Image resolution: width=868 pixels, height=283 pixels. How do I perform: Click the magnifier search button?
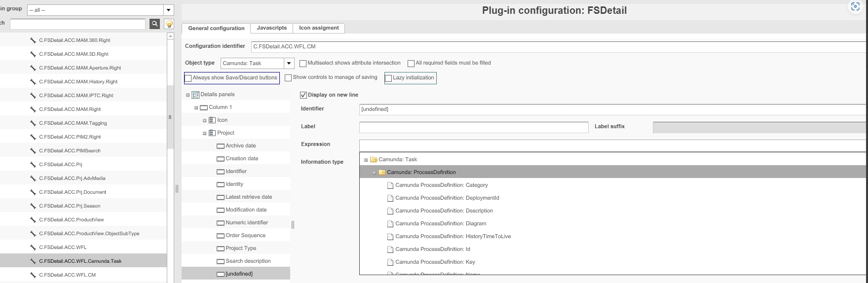(154, 24)
